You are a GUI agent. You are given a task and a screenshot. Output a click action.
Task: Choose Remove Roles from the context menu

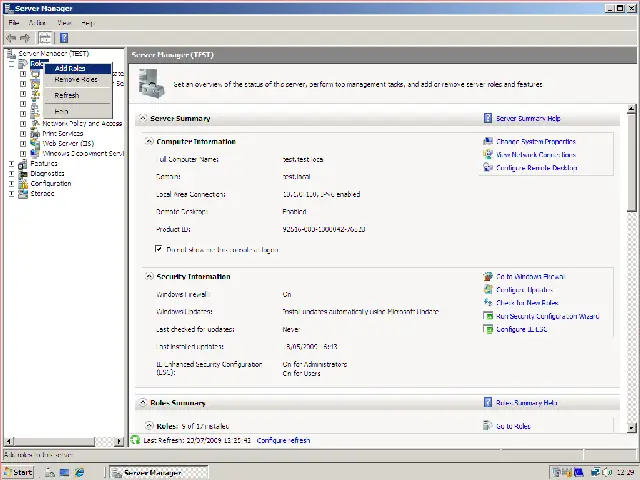(78, 80)
